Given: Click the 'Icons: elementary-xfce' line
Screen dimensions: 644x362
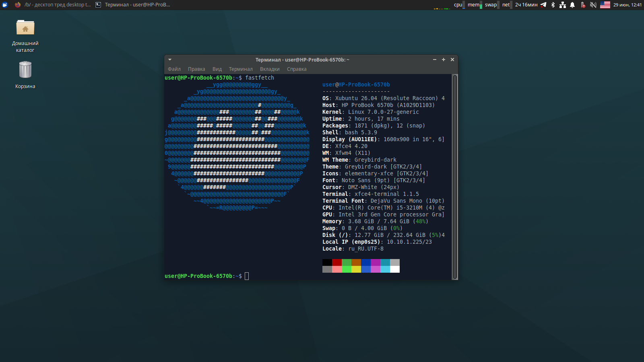Looking at the screenshot, I should tap(376, 174).
